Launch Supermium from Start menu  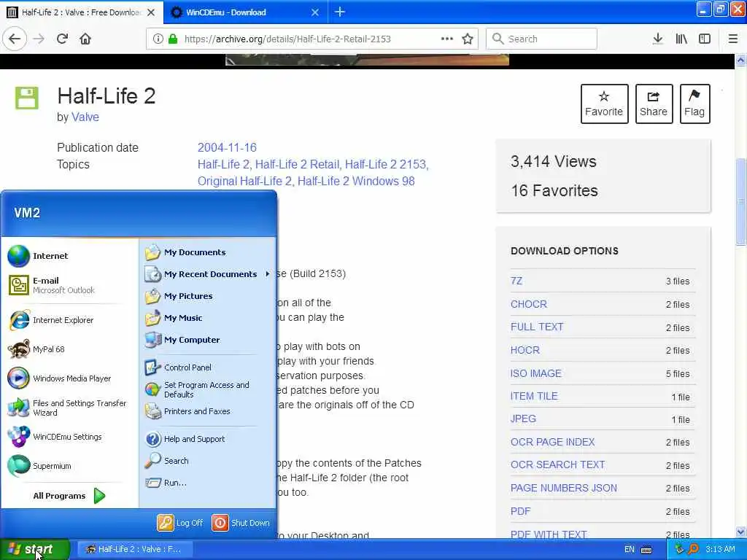click(x=69, y=466)
